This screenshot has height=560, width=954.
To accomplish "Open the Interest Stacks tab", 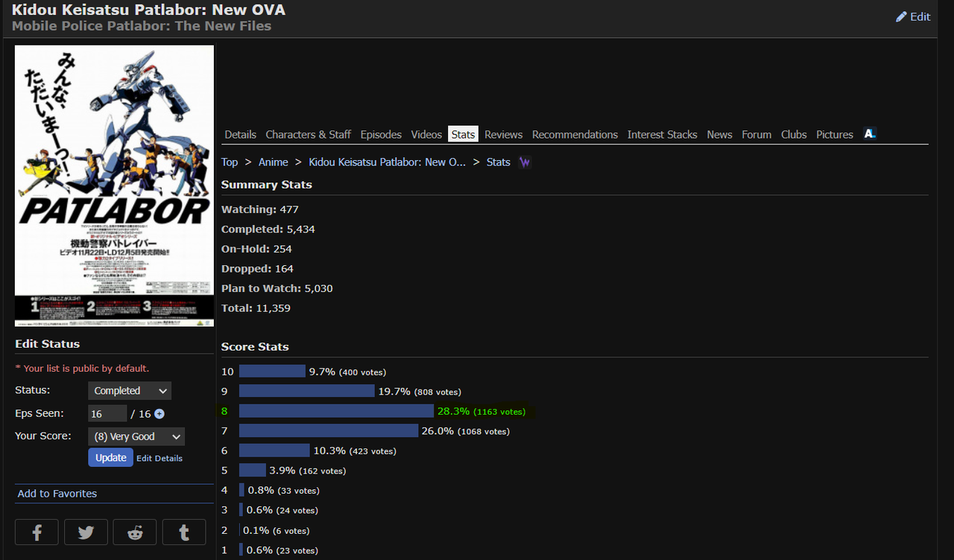I will point(662,134).
